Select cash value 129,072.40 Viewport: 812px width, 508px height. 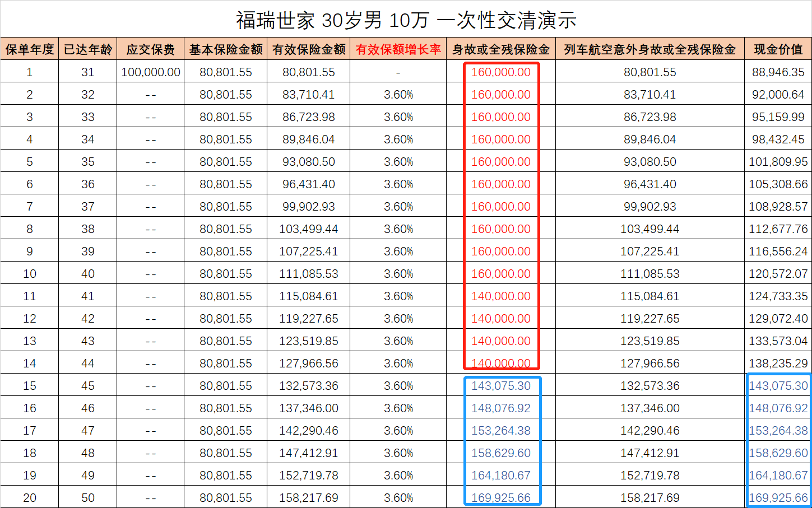pyautogui.click(x=778, y=319)
